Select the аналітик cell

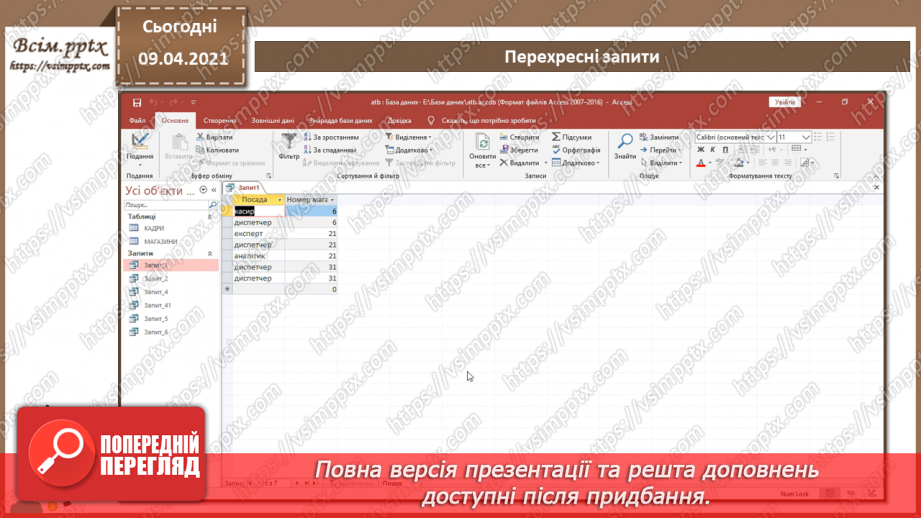tap(259, 256)
